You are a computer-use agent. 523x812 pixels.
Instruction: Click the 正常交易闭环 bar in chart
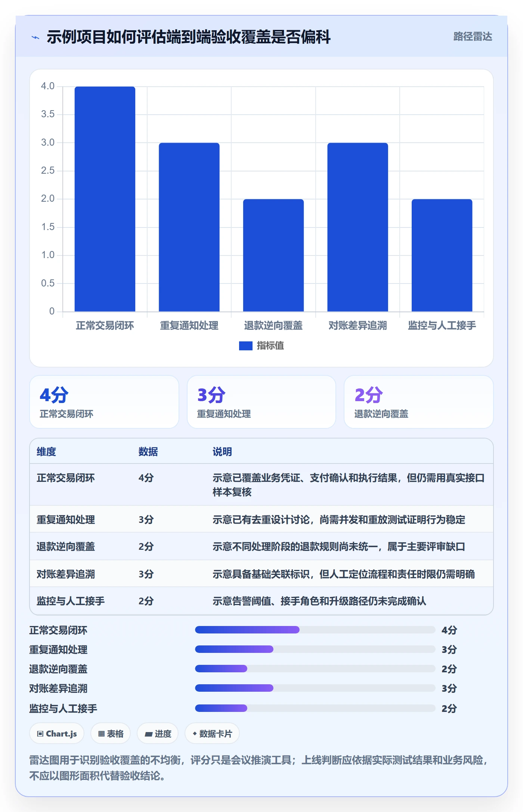(105, 199)
